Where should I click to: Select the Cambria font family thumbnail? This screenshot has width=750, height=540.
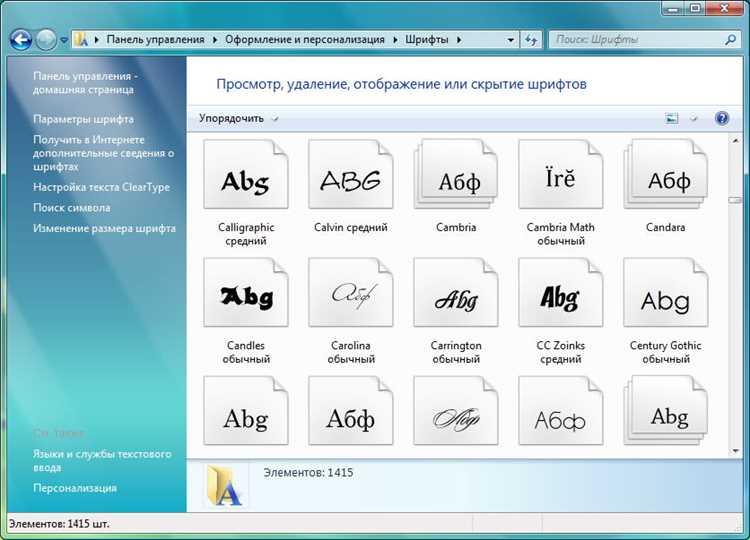point(455,174)
